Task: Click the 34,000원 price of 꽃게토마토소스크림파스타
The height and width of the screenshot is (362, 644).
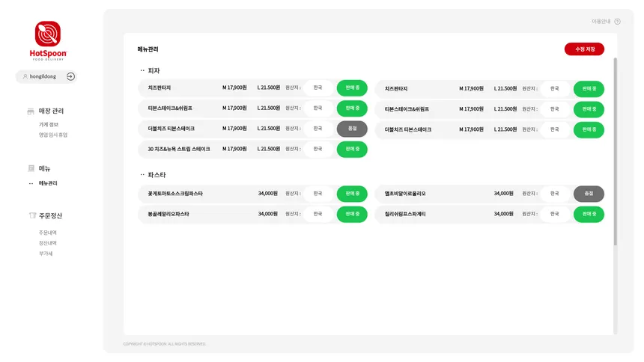Action: (x=268, y=193)
